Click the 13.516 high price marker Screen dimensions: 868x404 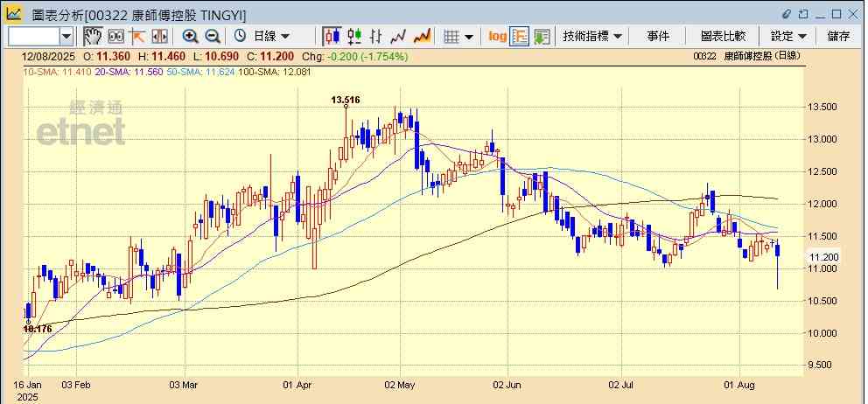(x=346, y=100)
